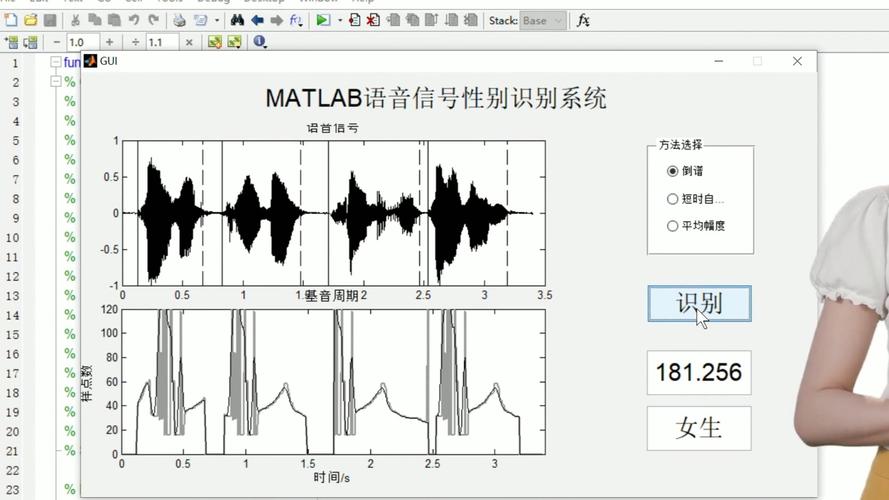Open the run configuration dropdown arrow

[340, 20]
